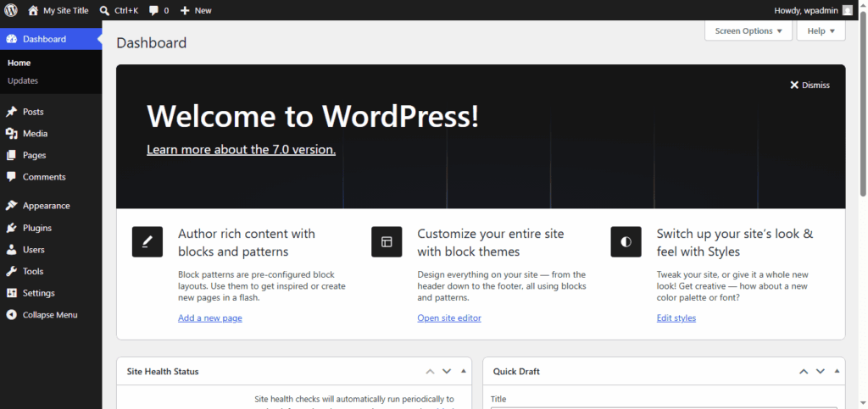868x409 pixels.
Task: Click Author rich content with blocks heading
Action: point(247,243)
